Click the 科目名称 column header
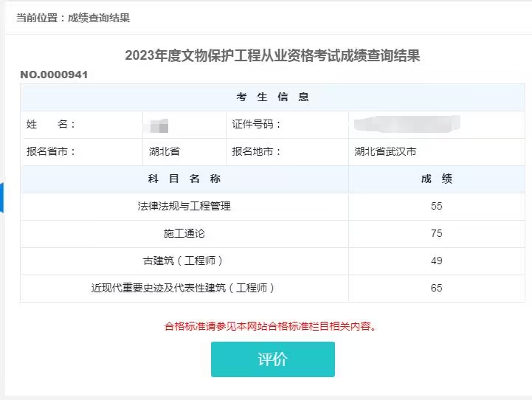Viewport: 532px width, 400px height. (184, 179)
